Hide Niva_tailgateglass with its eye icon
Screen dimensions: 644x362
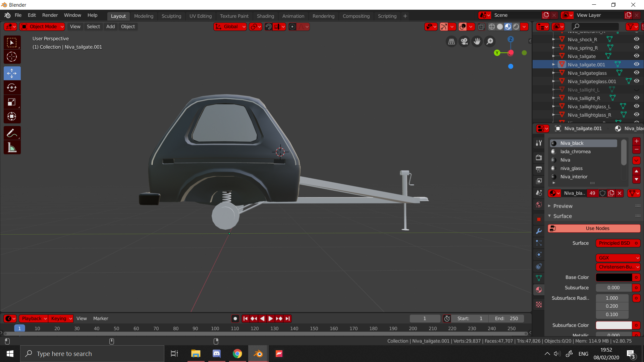636,73
